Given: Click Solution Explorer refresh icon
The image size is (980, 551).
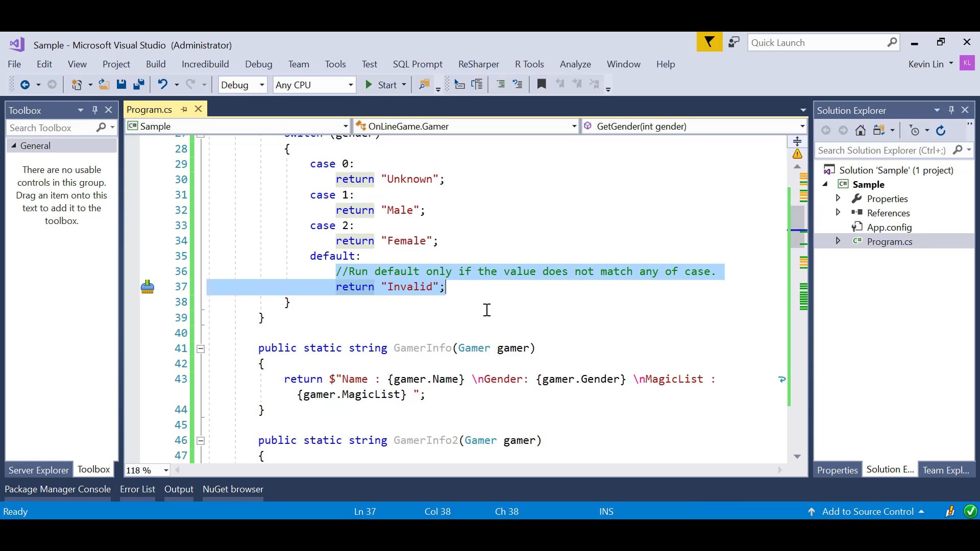Looking at the screenshot, I should pos(941,131).
